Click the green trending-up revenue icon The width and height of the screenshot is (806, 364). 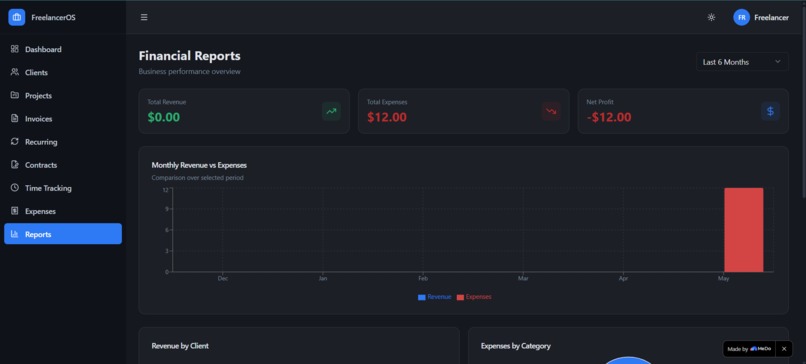pos(331,111)
